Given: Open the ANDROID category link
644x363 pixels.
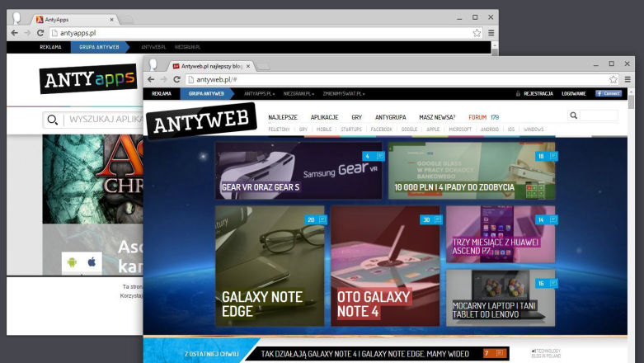Looking at the screenshot, I should tap(490, 129).
